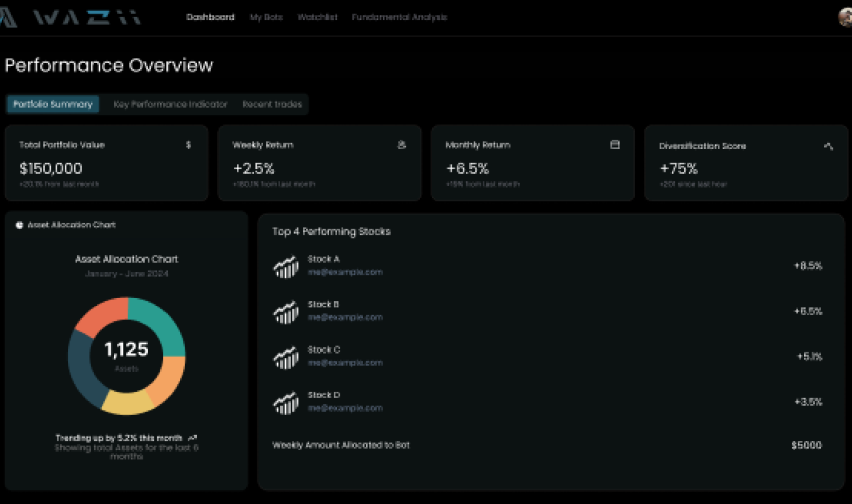Click the dollar icon on Total Portfolio Value card
Viewport: 852px width, 504px height.
(x=187, y=145)
